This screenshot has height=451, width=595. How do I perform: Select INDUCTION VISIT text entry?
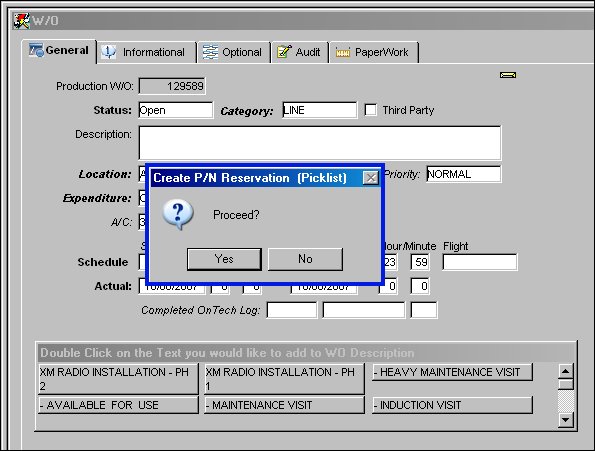tap(452, 405)
